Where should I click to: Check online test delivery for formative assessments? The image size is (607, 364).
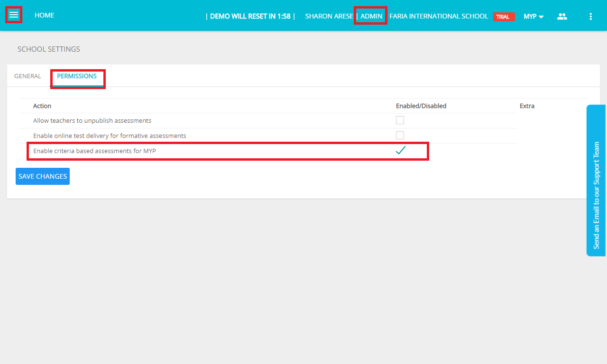[400, 136]
